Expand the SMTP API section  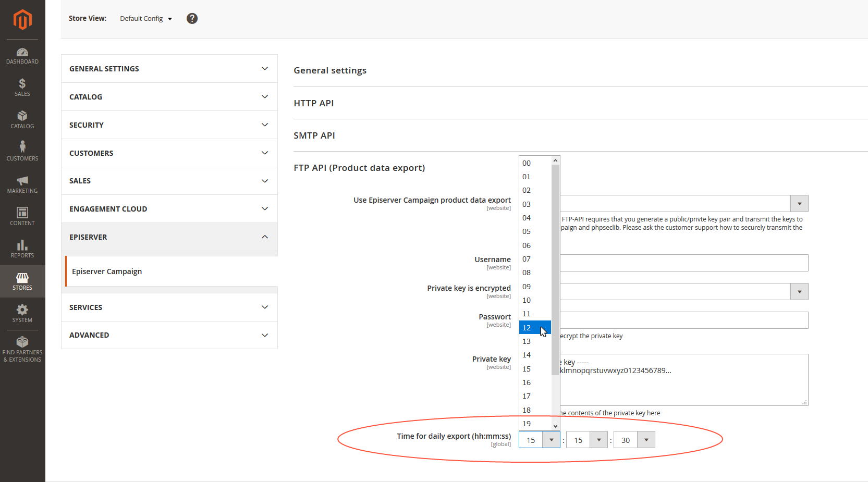click(314, 135)
